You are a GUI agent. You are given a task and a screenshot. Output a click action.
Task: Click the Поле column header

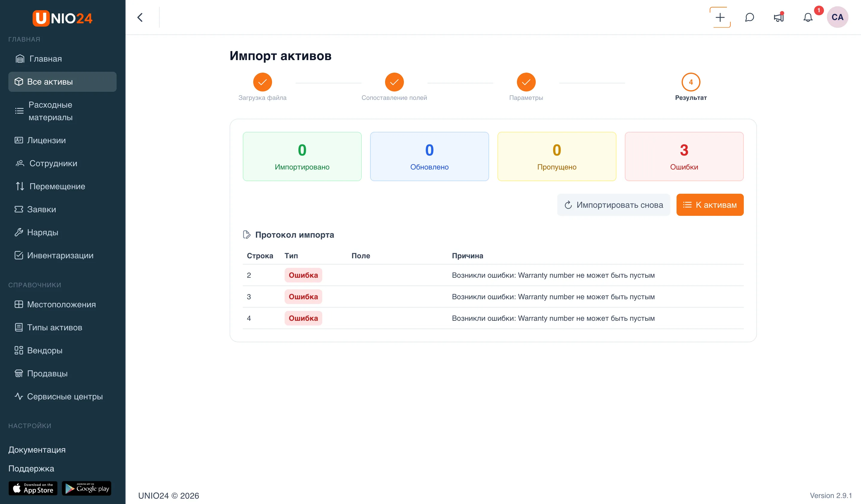click(361, 256)
